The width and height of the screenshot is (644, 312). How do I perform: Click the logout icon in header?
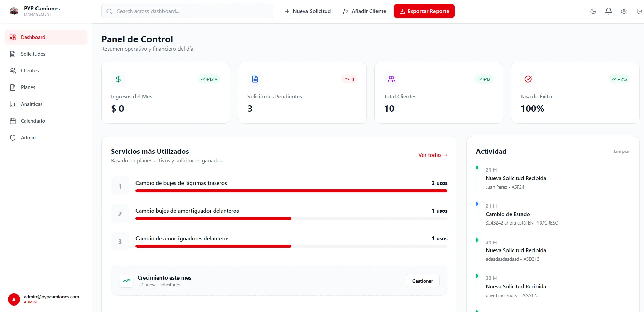pos(639,11)
